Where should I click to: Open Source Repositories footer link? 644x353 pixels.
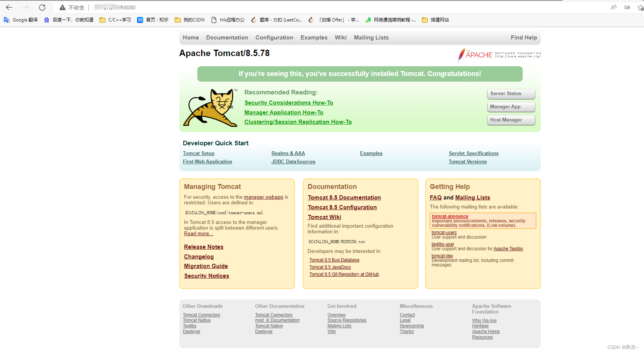pos(347,321)
